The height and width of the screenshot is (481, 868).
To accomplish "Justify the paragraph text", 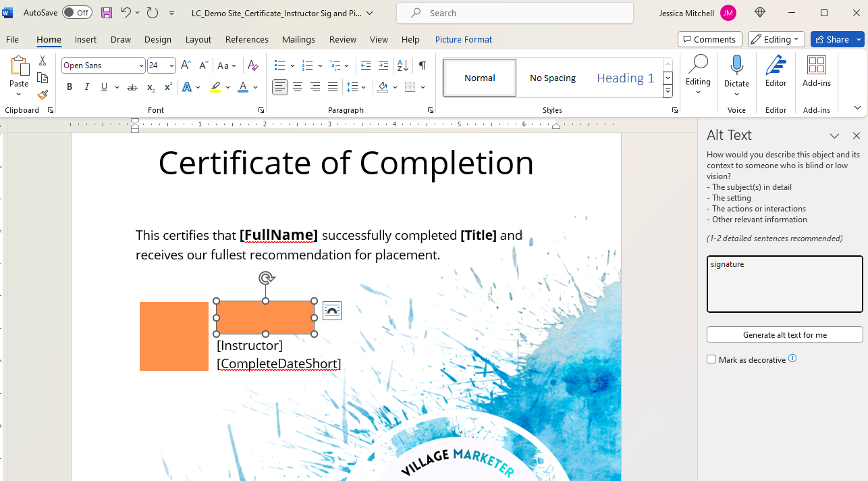I will click(x=333, y=87).
